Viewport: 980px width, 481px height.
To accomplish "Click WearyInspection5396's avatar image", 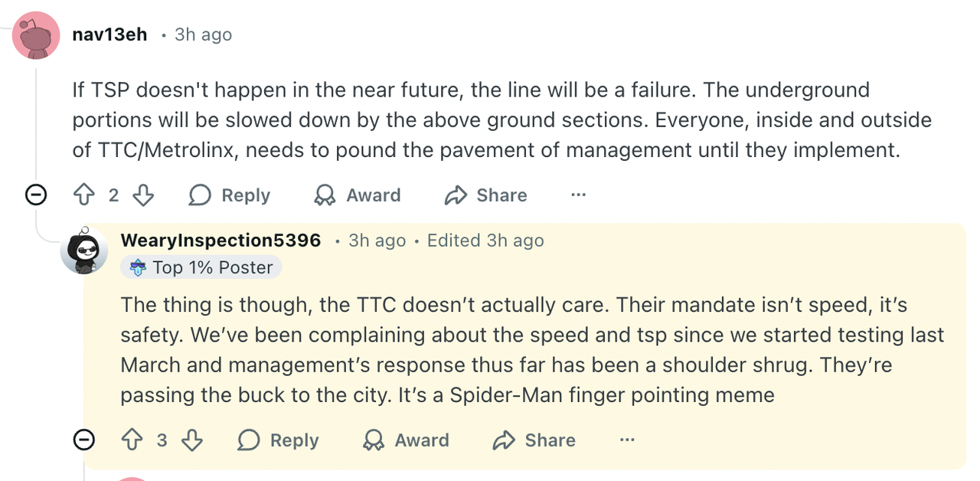I will (x=84, y=250).
